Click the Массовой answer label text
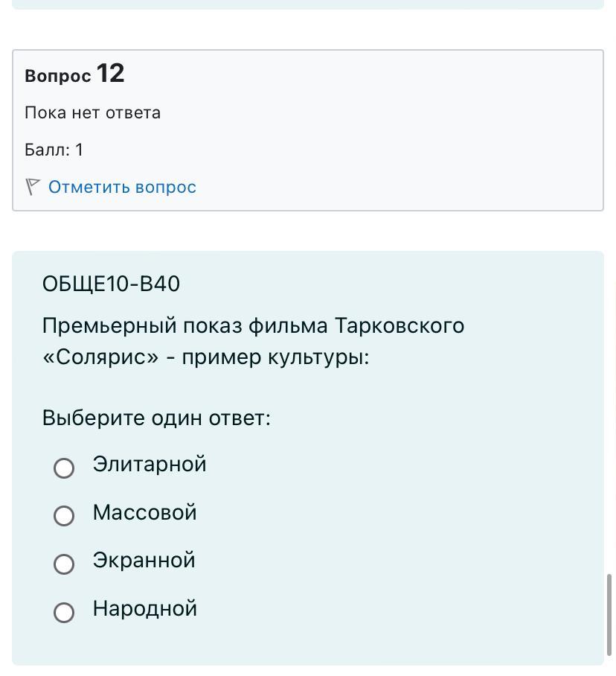The width and height of the screenshot is (616, 676). [145, 512]
